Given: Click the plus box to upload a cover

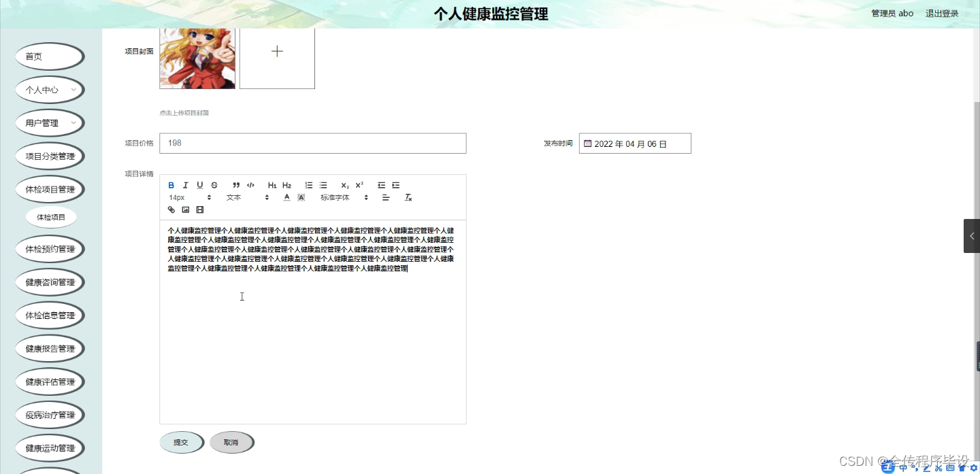Looking at the screenshot, I should [276, 51].
